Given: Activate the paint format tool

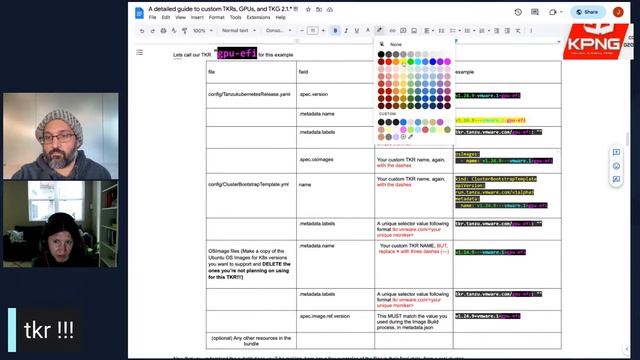Looking at the screenshot, I should click(x=184, y=31).
